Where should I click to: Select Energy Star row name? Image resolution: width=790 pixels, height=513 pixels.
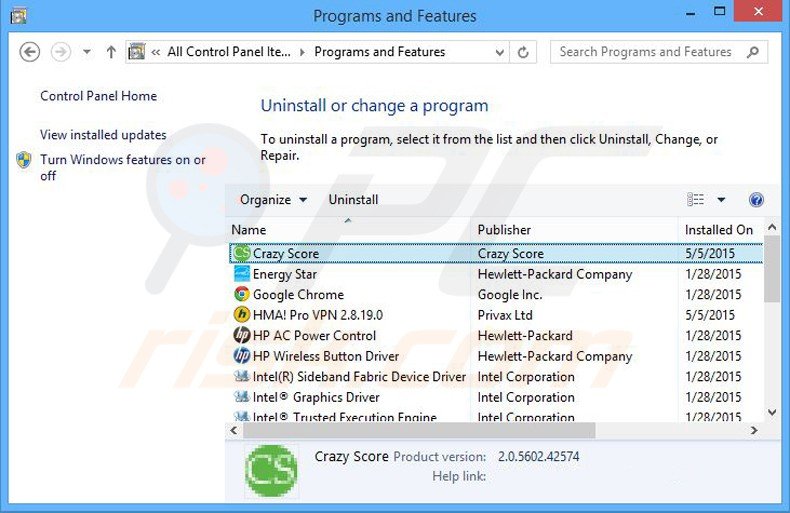click(x=285, y=274)
